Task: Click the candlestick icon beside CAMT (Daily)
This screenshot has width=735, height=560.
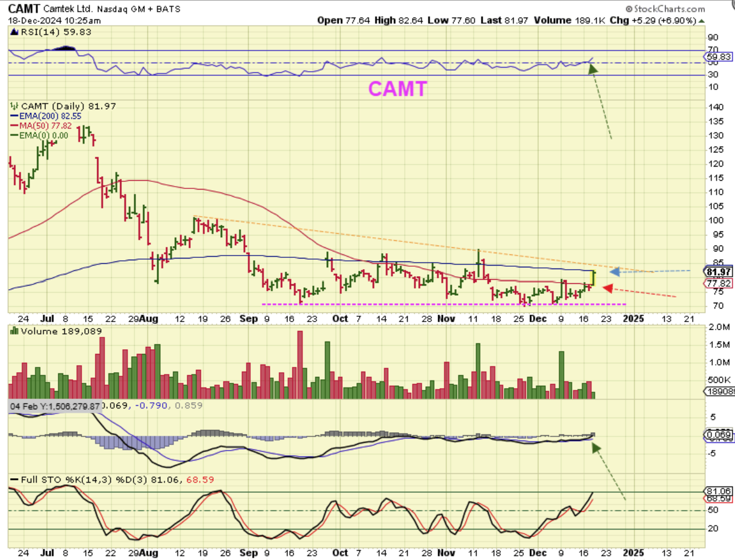Action: (x=14, y=106)
